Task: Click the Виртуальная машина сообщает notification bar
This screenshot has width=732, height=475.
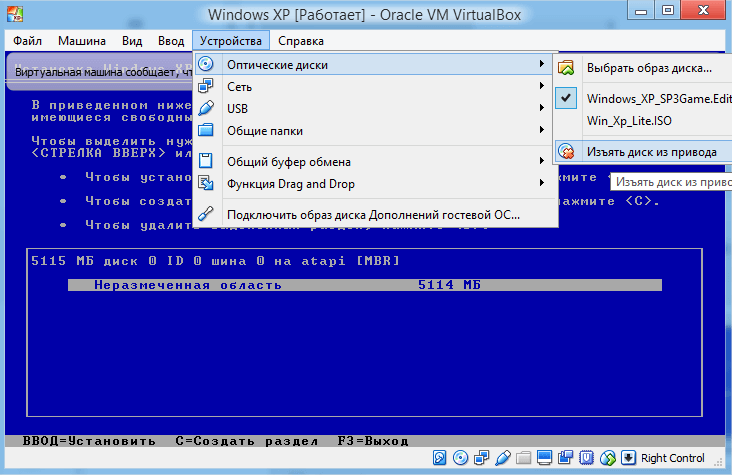Action: pyautogui.click(x=99, y=71)
